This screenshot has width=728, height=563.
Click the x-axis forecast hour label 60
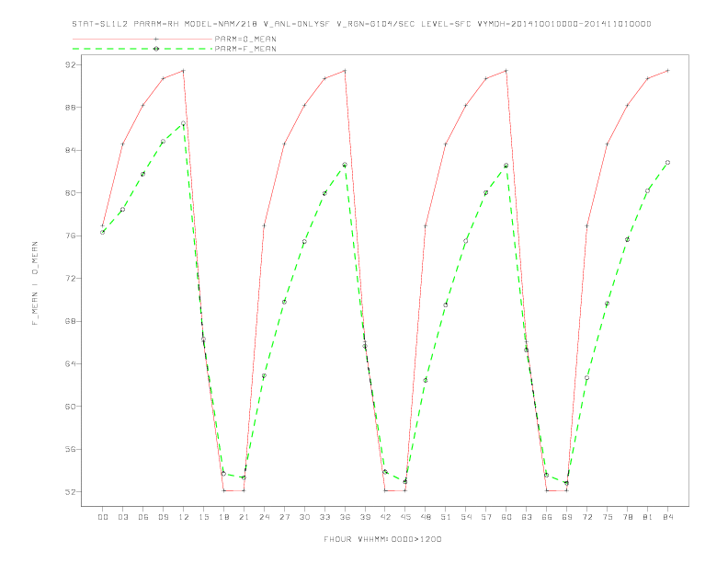pos(506,517)
